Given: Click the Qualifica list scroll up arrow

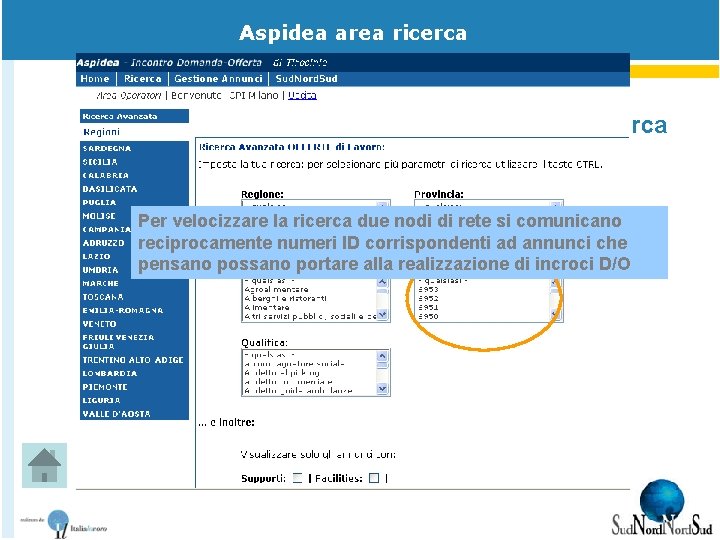Looking at the screenshot, I should coord(382,356).
